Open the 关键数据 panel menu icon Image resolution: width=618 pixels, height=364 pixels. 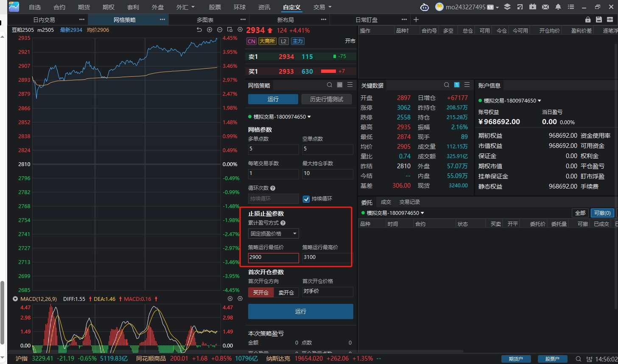(x=467, y=85)
